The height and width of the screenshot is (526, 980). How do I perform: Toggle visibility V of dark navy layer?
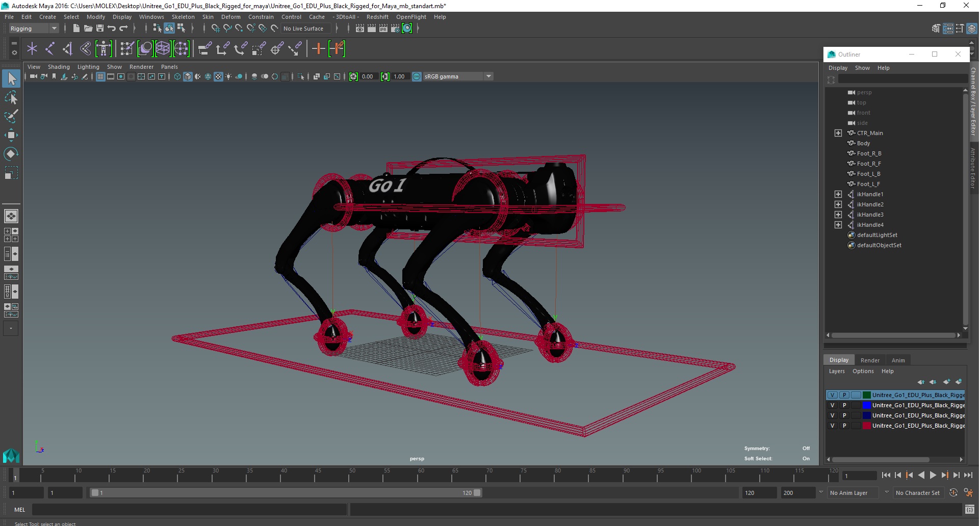(x=833, y=415)
